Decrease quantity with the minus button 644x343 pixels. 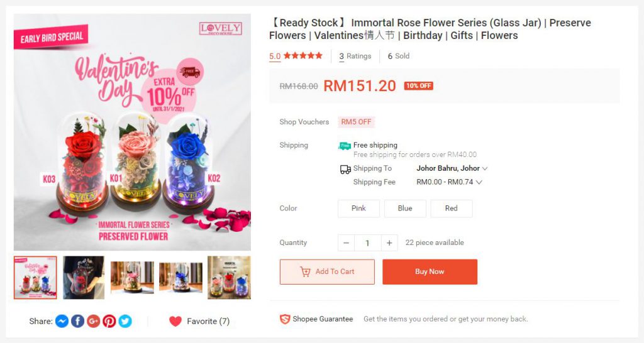click(x=347, y=243)
